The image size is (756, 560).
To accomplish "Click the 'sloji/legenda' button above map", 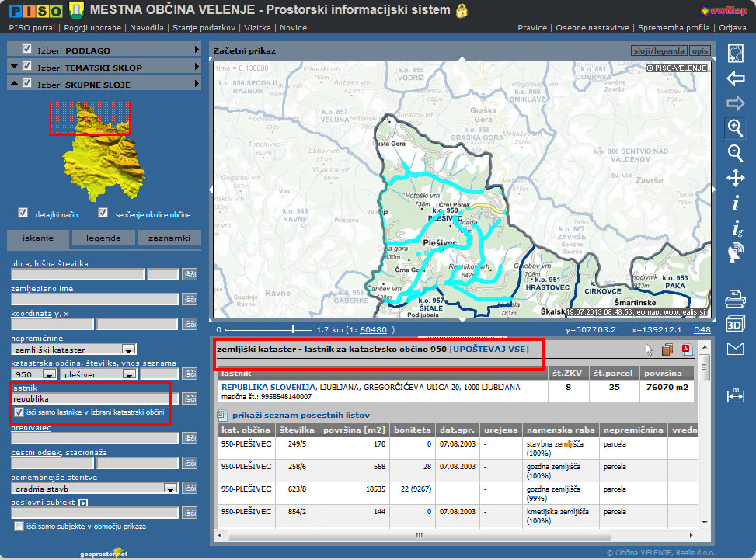I will tap(658, 51).
